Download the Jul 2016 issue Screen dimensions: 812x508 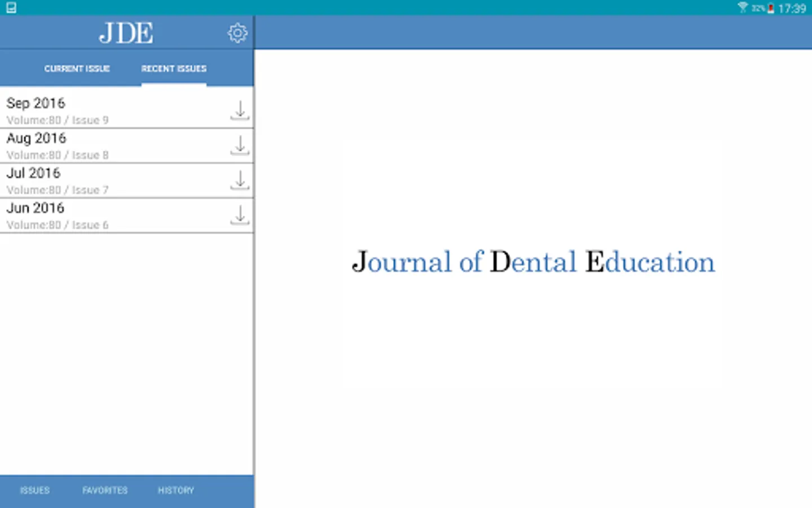click(x=240, y=180)
